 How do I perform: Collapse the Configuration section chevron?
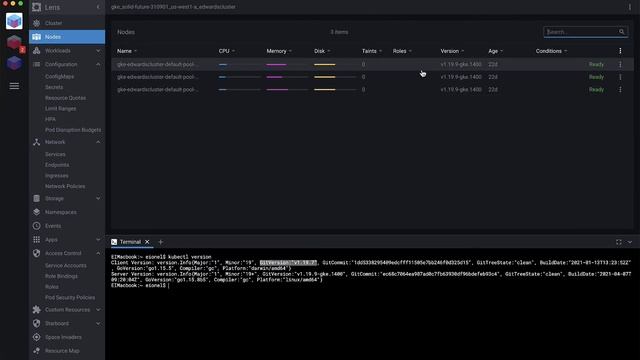[98, 64]
